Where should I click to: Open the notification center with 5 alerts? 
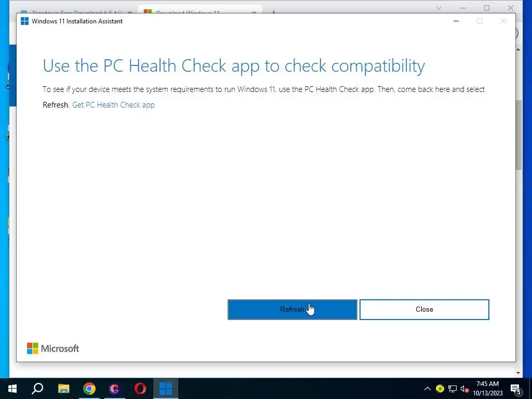pyautogui.click(x=516, y=389)
